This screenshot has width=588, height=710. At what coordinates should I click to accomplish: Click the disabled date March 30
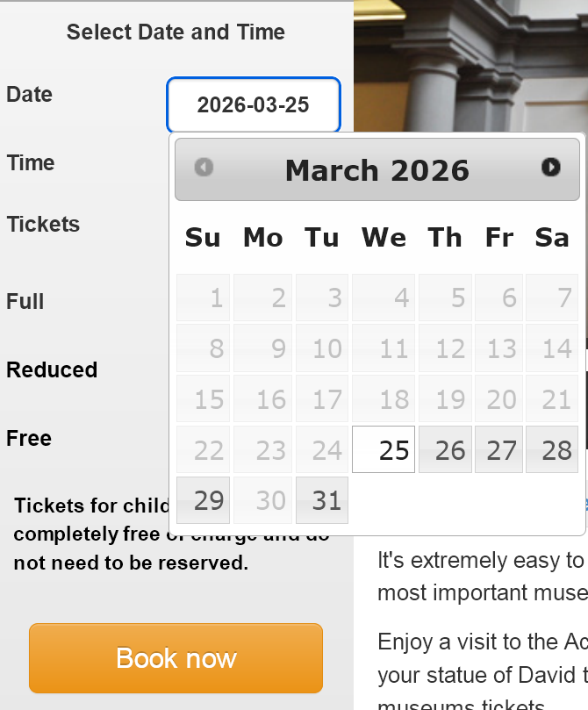tap(262, 500)
